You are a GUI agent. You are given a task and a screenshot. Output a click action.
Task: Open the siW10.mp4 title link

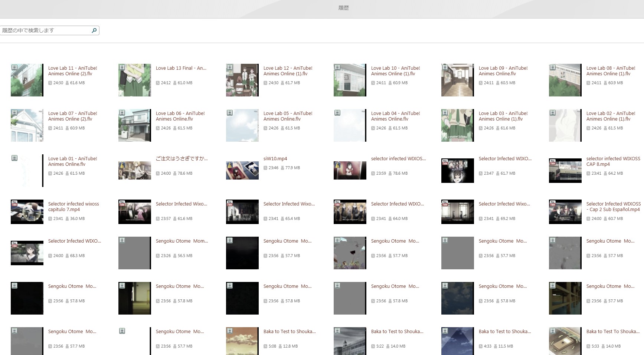(275, 159)
